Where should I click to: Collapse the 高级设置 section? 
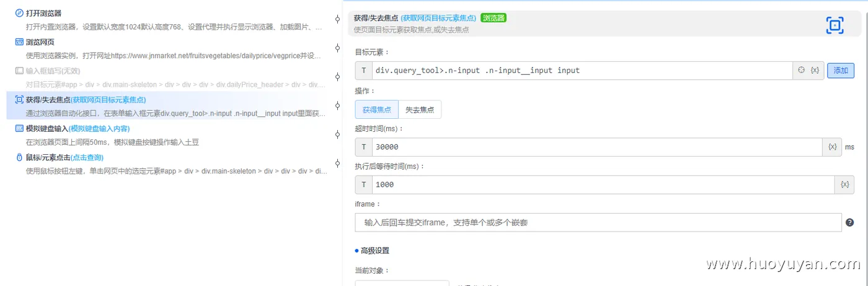[372, 251]
